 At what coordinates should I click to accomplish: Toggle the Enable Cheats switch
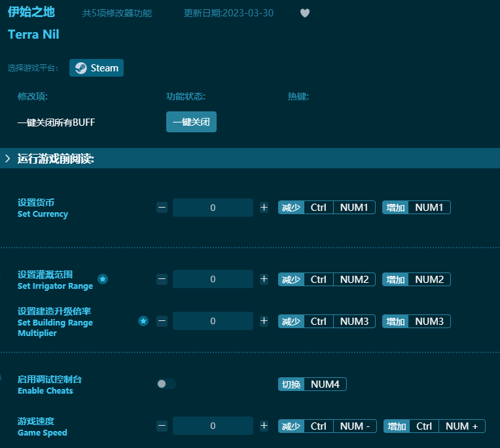(166, 384)
